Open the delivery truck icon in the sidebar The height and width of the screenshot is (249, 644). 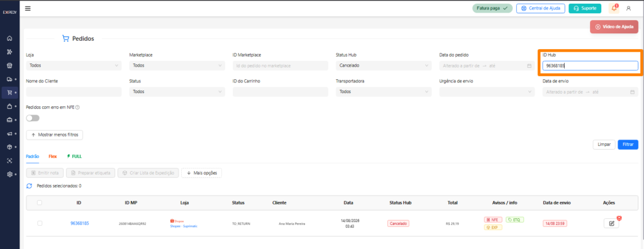(x=10, y=79)
